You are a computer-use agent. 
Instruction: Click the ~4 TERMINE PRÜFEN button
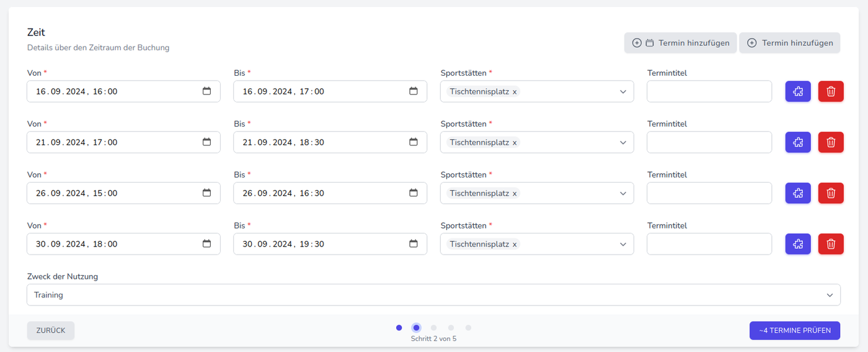coord(794,330)
